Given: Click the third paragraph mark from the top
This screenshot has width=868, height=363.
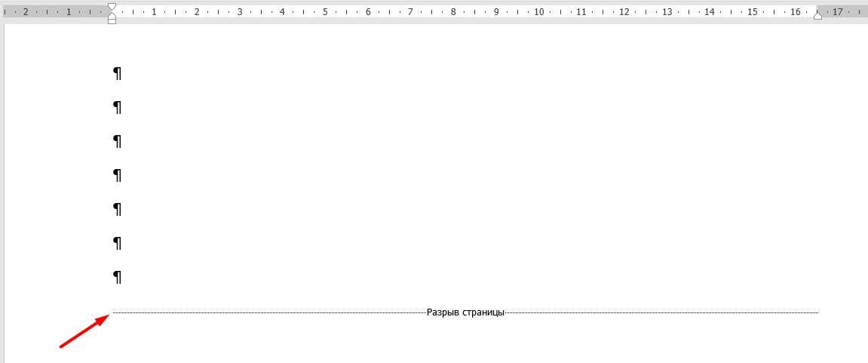Looking at the screenshot, I should (x=117, y=141).
